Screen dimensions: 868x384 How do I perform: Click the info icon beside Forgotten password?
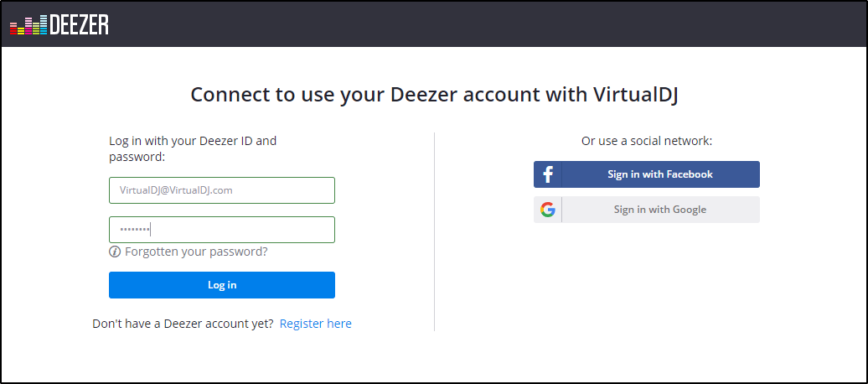(115, 252)
